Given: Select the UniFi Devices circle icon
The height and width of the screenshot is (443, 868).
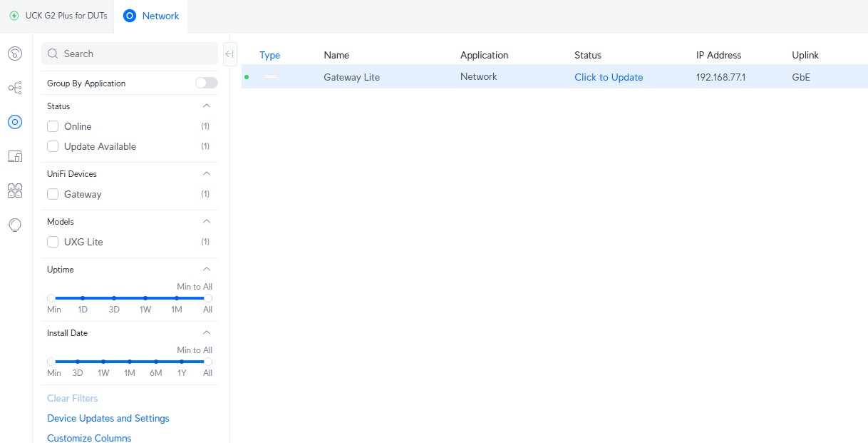Looking at the screenshot, I should 15,122.
